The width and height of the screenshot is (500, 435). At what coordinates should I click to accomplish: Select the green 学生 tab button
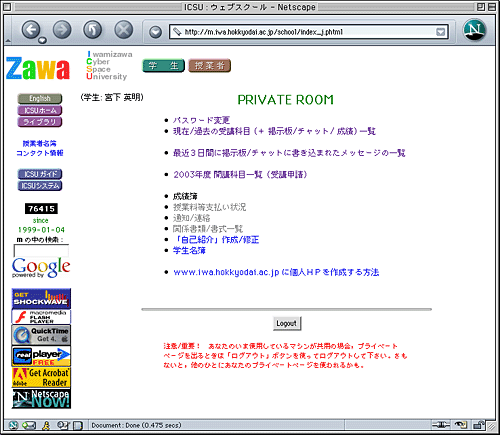[x=163, y=66]
